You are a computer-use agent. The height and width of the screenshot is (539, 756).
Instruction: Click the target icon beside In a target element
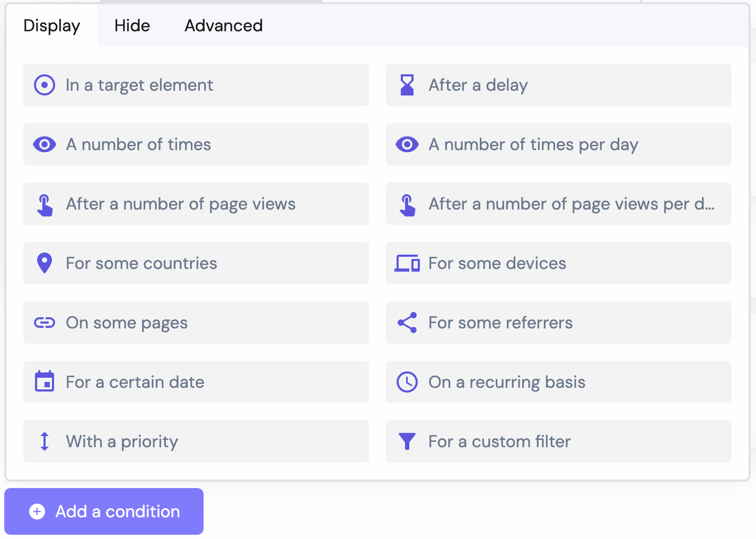45,85
